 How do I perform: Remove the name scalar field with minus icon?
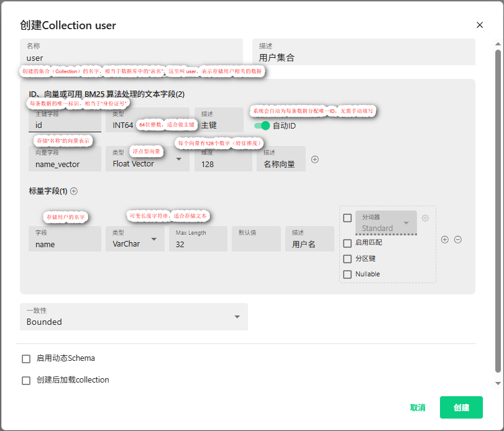[x=458, y=239]
